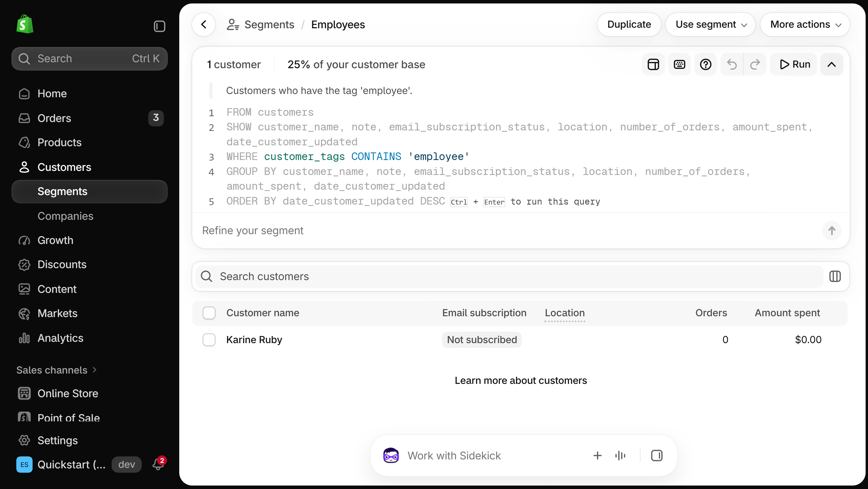Image resolution: width=868 pixels, height=489 pixels.
Task: Open Learn more about customers link
Action: (521, 380)
